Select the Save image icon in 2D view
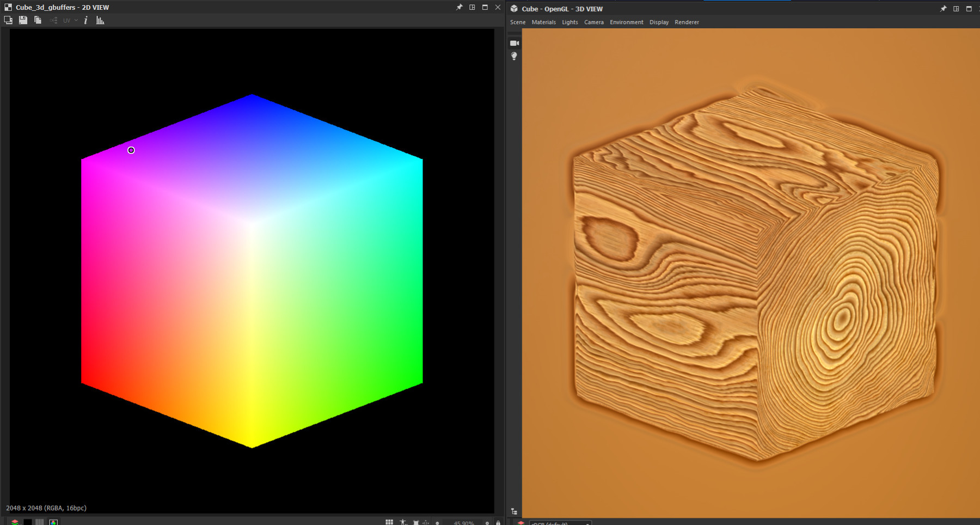The width and height of the screenshot is (980, 525). point(22,20)
